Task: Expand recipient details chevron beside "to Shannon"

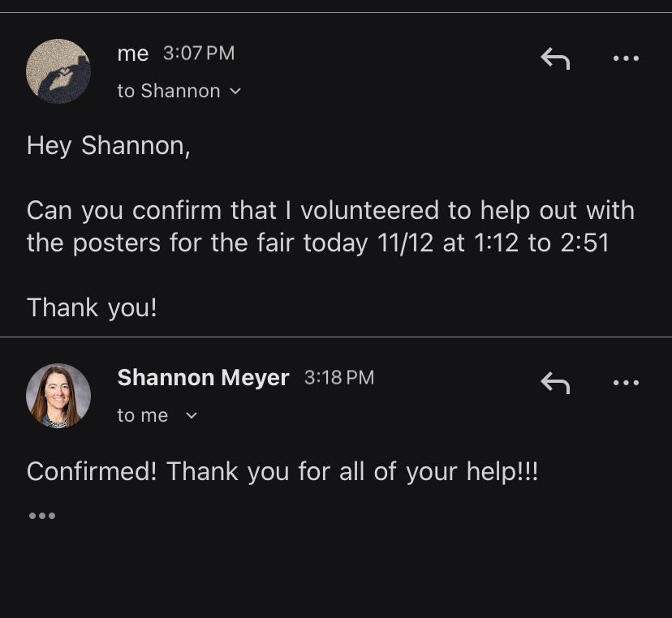Action: pyautogui.click(x=235, y=92)
